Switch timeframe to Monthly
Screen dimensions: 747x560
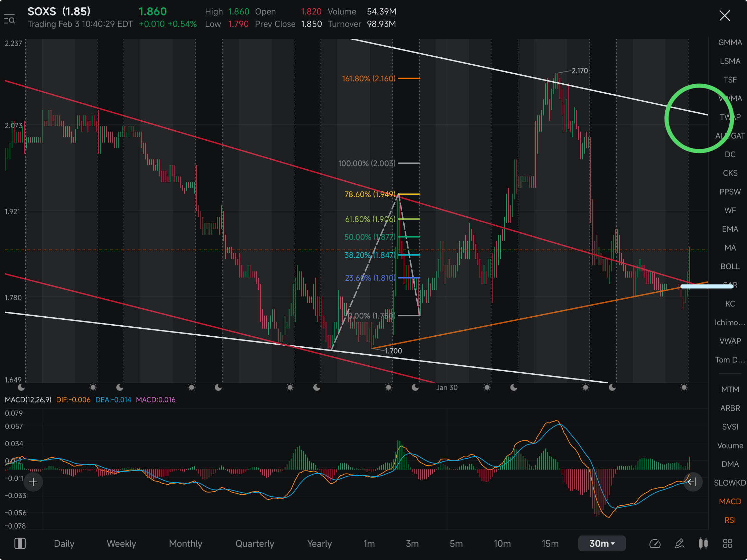[x=186, y=543]
